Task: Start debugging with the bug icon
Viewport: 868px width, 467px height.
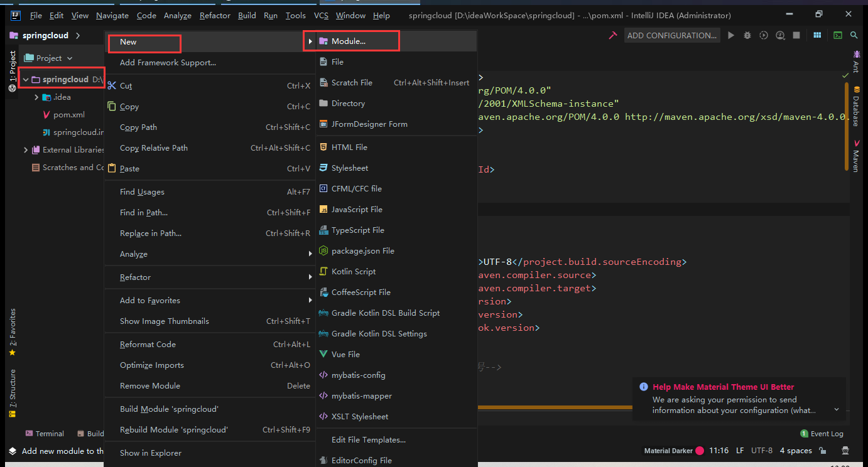Action: (747, 36)
